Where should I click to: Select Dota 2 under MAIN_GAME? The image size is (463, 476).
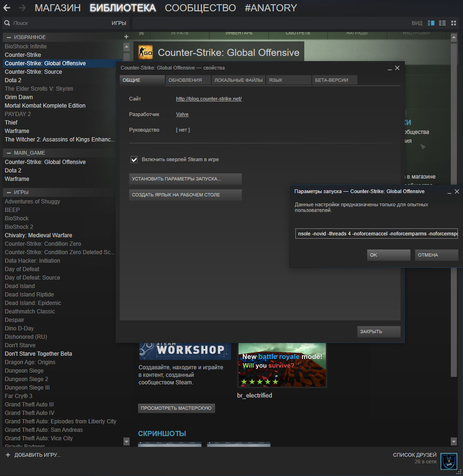tap(13, 171)
